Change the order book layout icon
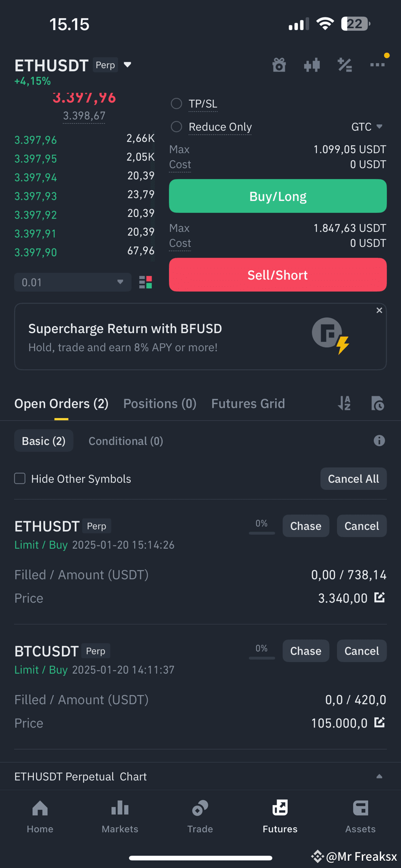401x868 pixels. click(145, 282)
